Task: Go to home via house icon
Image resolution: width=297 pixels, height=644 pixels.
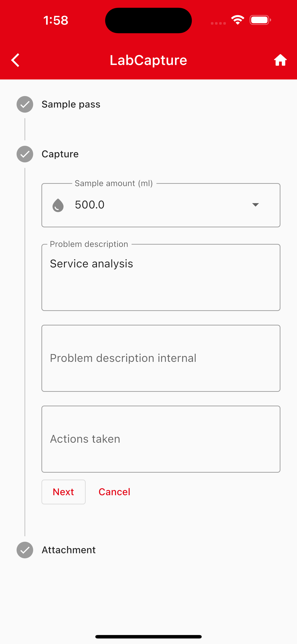Action: coord(280,60)
